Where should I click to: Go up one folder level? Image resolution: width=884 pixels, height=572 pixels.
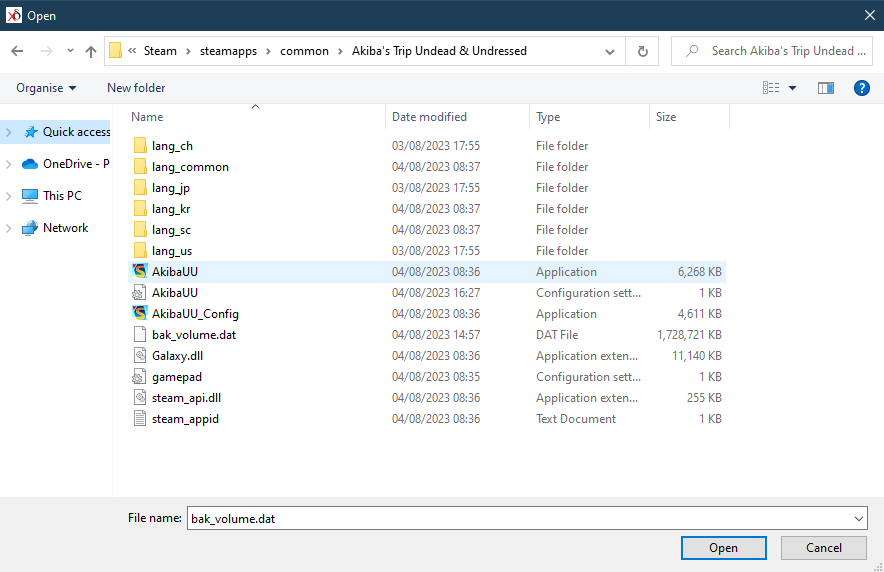[x=91, y=51]
